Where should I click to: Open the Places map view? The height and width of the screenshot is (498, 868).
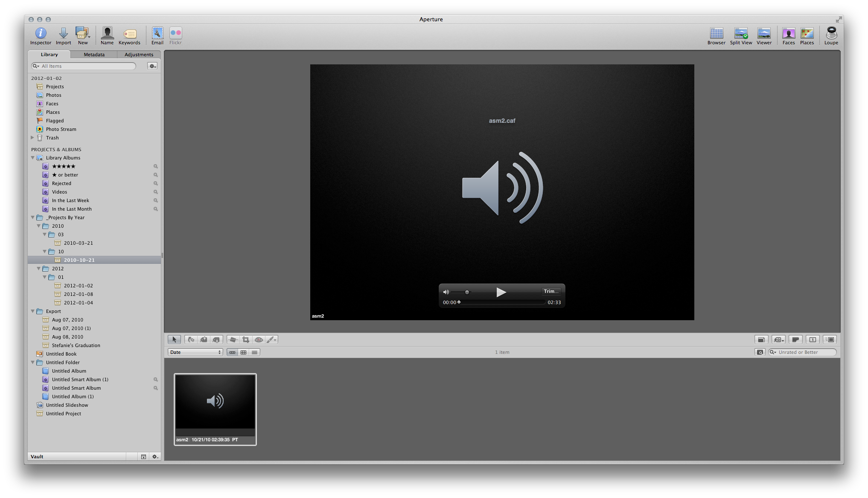pos(807,33)
